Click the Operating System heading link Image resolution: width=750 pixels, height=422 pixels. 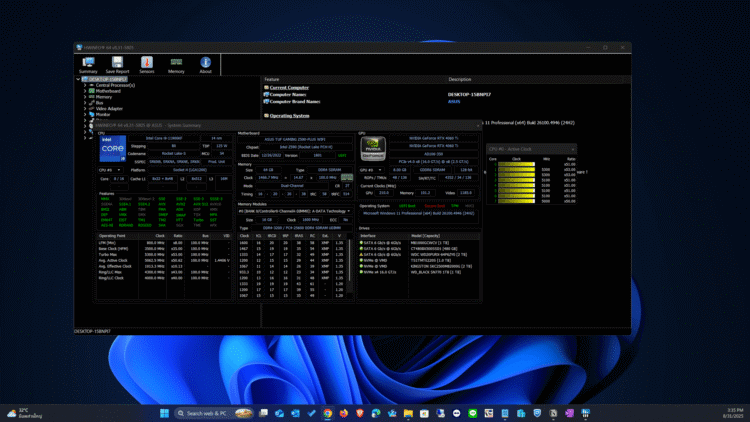[x=289, y=116]
